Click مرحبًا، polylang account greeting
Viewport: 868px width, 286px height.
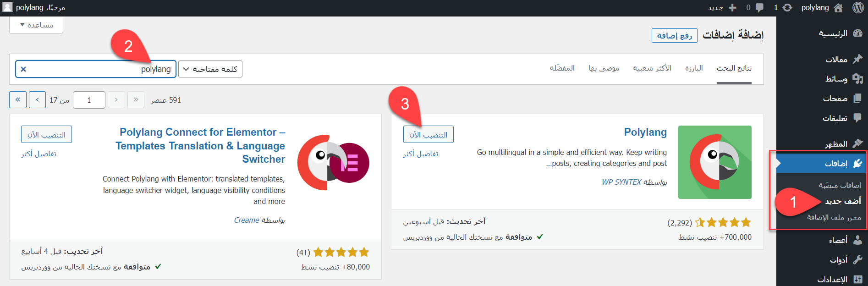tap(40, 7)
